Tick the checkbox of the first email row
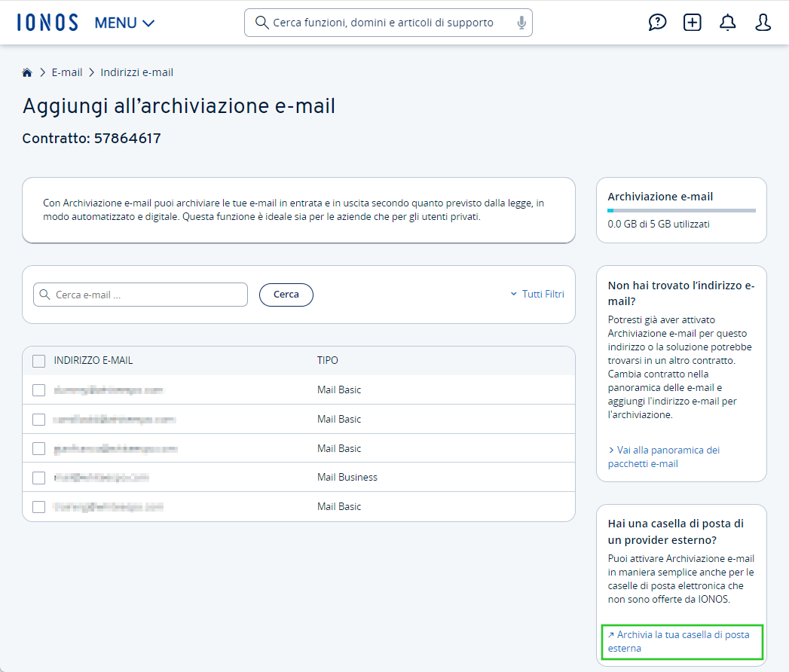789x672 pixels. [x=38, y=390]
